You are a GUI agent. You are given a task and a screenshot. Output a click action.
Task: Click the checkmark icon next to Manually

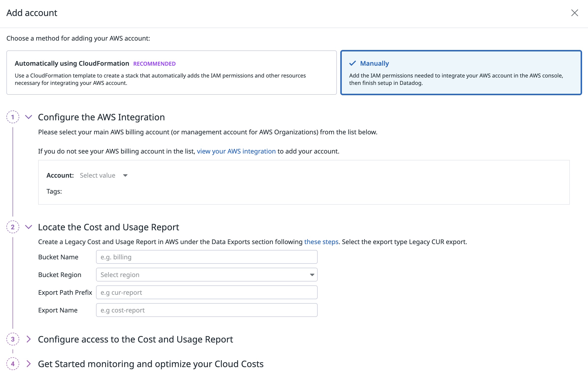click(353, 63)
